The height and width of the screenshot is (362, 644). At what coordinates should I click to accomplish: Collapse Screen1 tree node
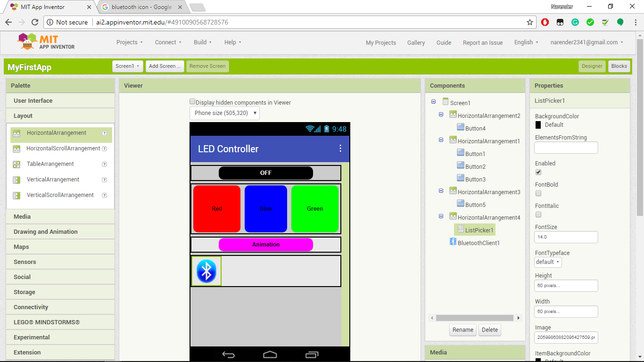pos(434,102)
